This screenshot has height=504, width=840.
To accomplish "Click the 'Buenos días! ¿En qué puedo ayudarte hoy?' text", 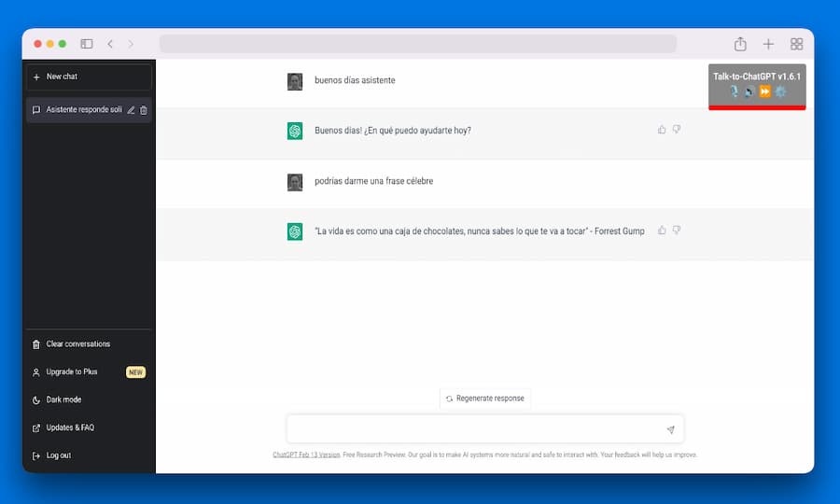I will [393, 131].
